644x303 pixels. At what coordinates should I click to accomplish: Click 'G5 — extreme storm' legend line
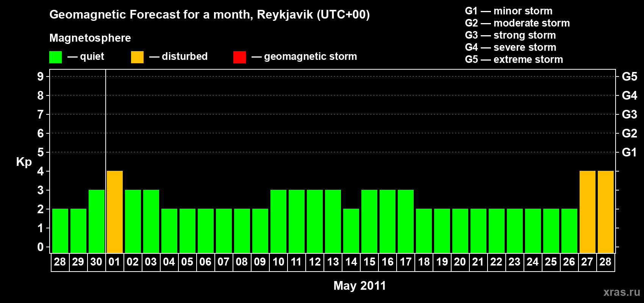tap(514, 59)
